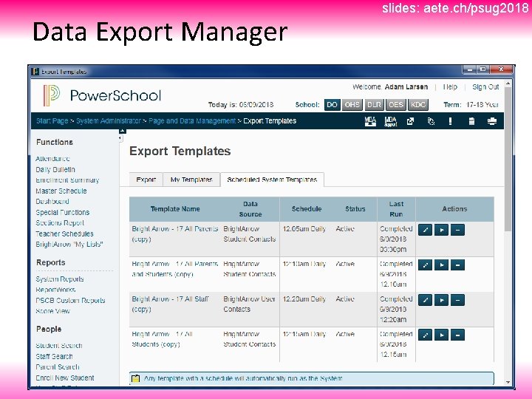
Task: Click the Last Run column header
Action: click(396, 209)
